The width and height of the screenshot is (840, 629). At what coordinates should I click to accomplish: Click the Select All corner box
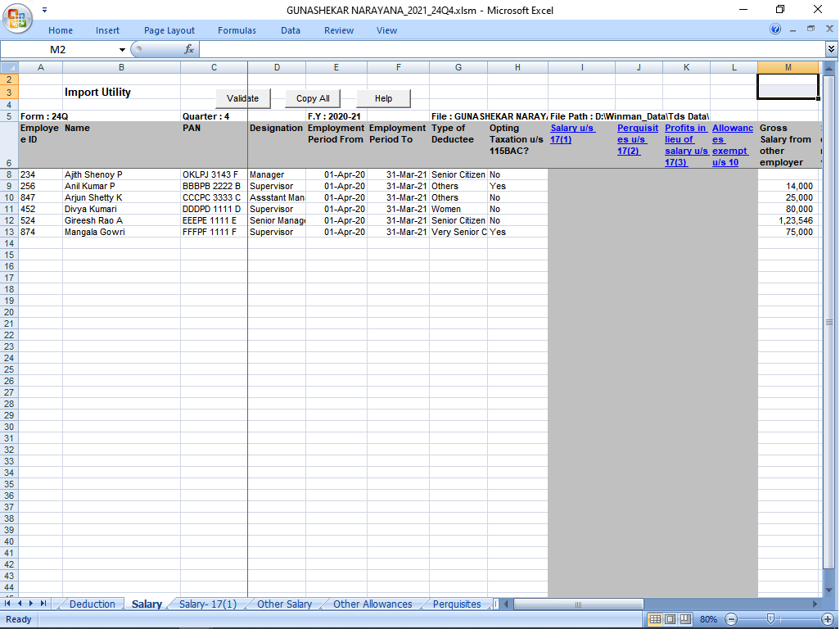point(9,67)
